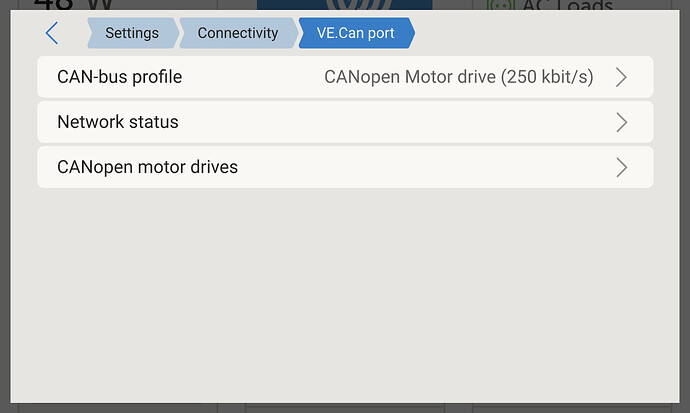The height and width of the screenshot is (413, 690).
Task: Expand chevron on CAN-bus profile row
Action: pos(621,77)
